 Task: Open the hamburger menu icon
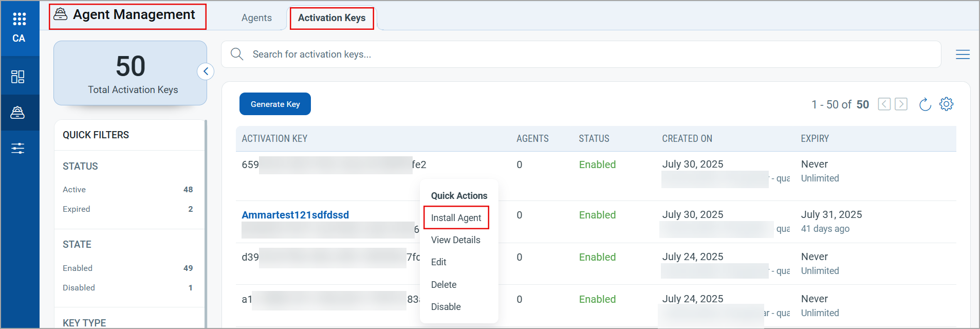[963, 54]
